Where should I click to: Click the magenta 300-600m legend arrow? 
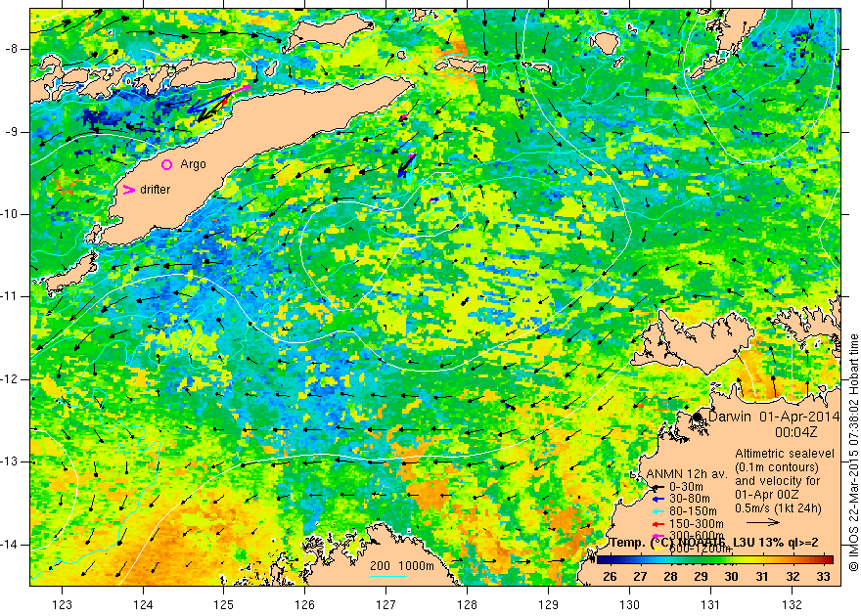[657, 536]
